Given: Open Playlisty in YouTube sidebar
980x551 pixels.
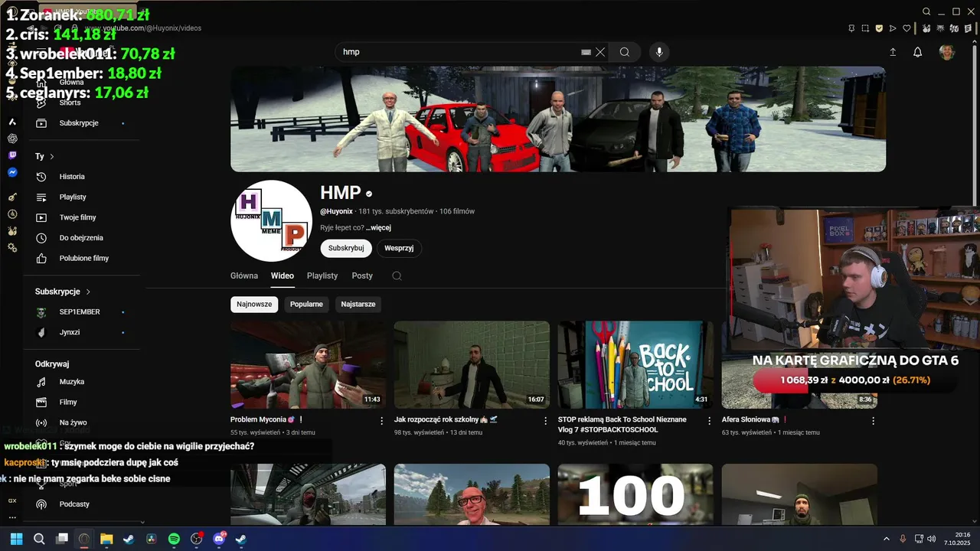Looking at the screenshot, I should [x=81, y=197].
